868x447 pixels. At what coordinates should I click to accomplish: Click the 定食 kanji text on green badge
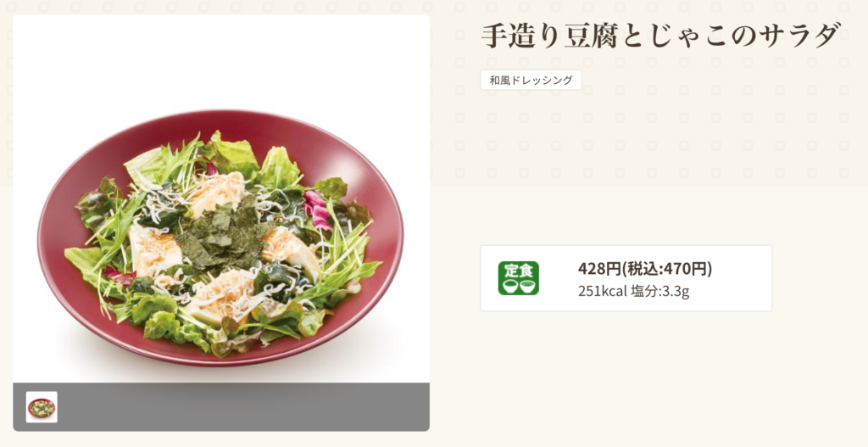click(x=518, y=271)
